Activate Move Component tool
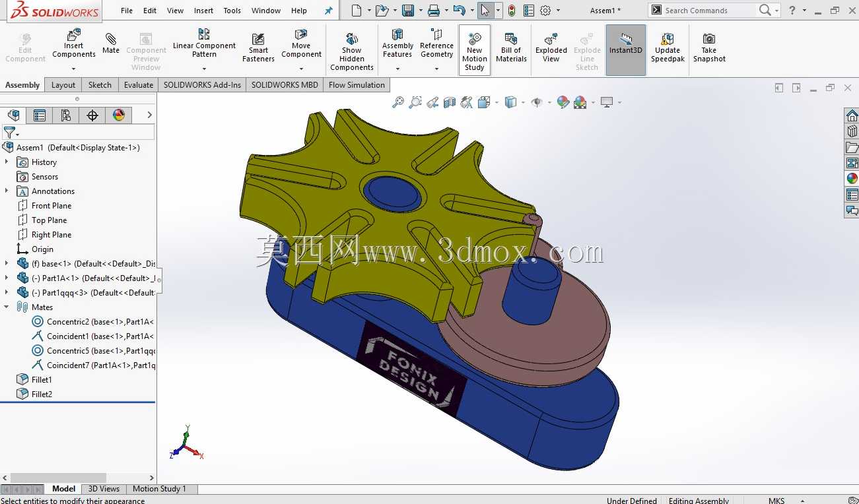This screenshot has width=859, height=504. [x=301, y=43]
